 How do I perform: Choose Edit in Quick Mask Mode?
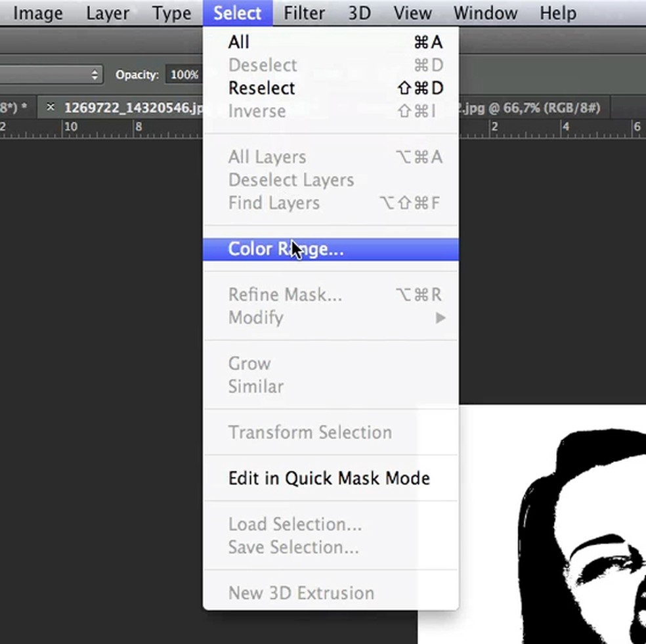[x=331, y=479]
